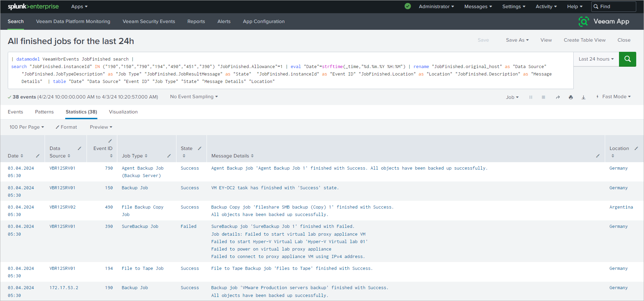Click the pencil icon on Job Type column
The image size is (644, 301).
pos(169,156)
